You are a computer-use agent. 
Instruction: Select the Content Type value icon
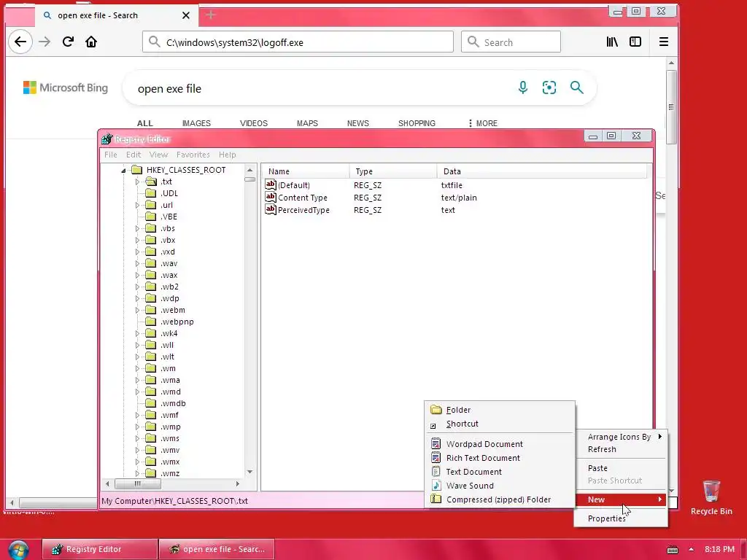pos(271,197)
